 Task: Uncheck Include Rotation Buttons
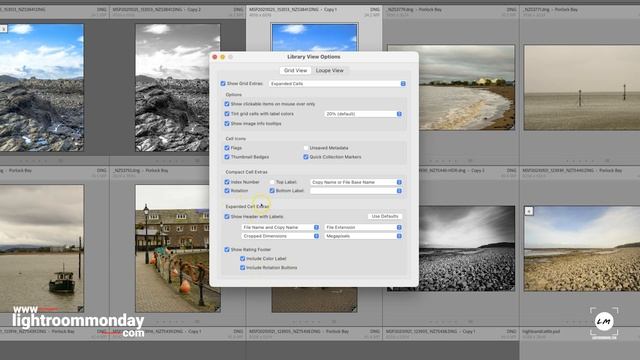pos(242,268)
